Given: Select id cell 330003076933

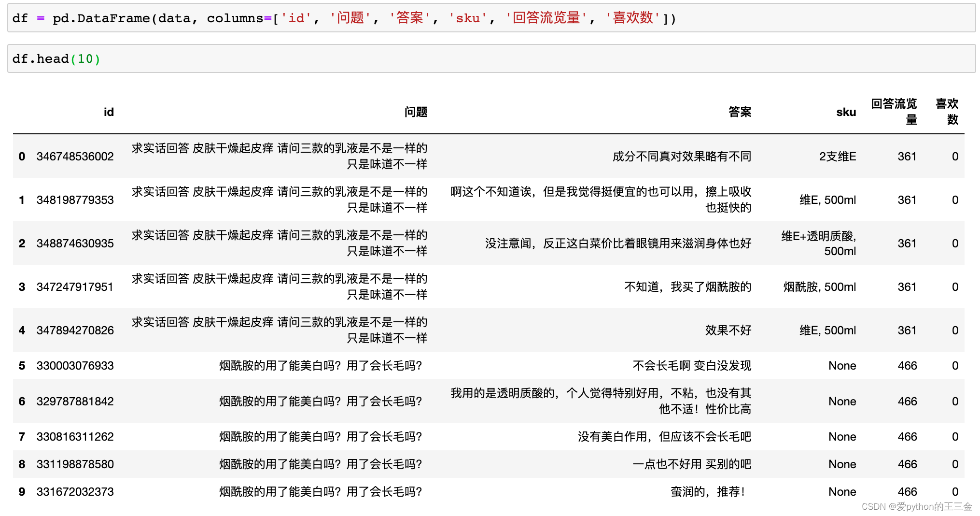Looking at the screenshot, I should pyautogui.click(x=75, y=366).
